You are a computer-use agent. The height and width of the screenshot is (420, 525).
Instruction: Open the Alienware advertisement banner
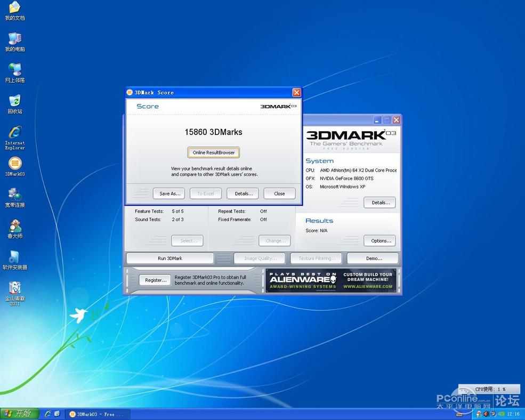coord(331,280)
